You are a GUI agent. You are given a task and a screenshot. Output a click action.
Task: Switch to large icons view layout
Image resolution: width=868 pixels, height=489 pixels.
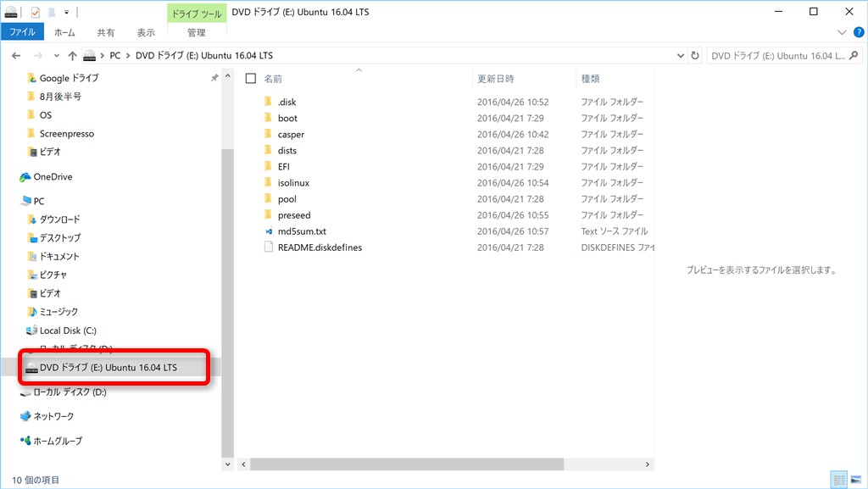tap(856, 480)
